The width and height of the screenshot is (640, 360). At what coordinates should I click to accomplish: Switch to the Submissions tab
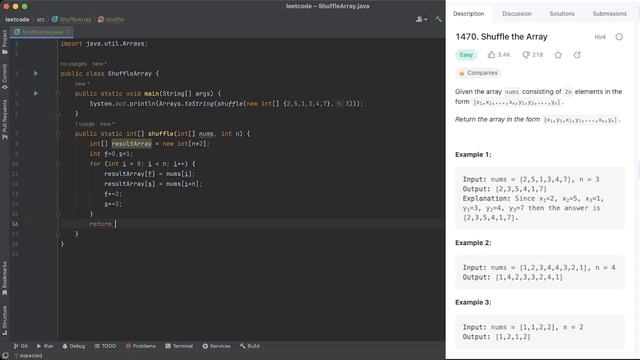609,13
